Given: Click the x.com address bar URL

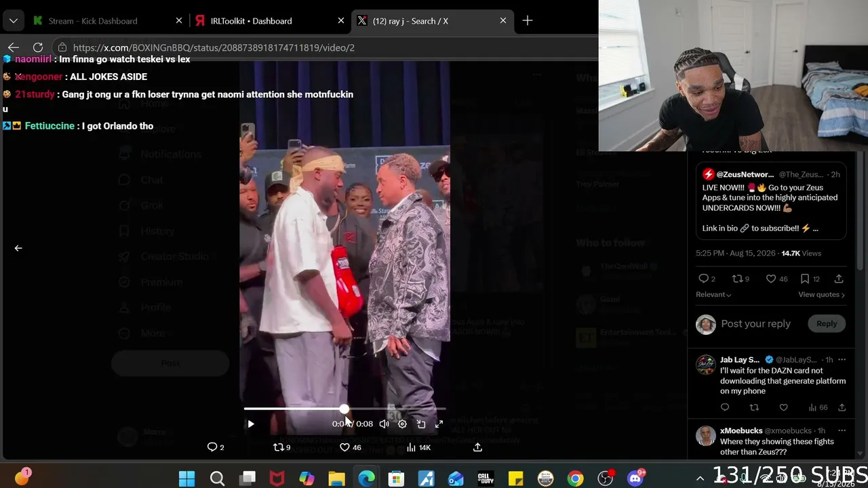Looking at the screenshot, I should coord(214,47).
